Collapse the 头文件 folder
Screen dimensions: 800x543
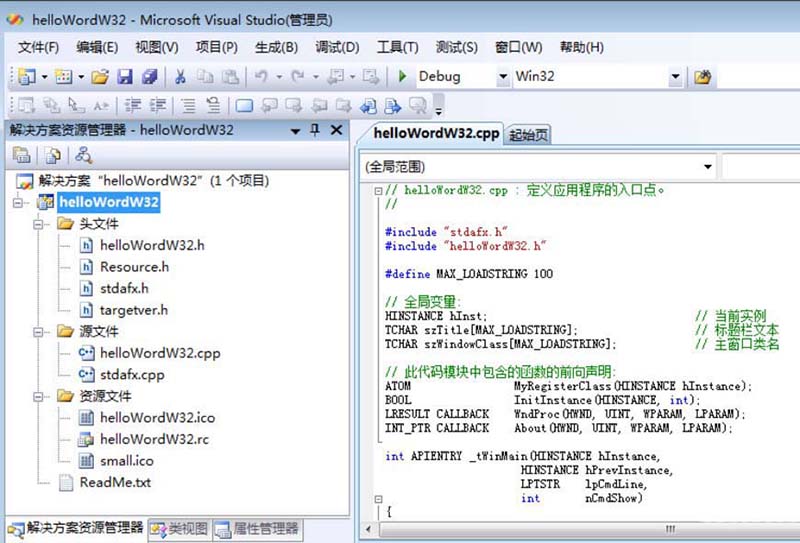click(38, 224)
